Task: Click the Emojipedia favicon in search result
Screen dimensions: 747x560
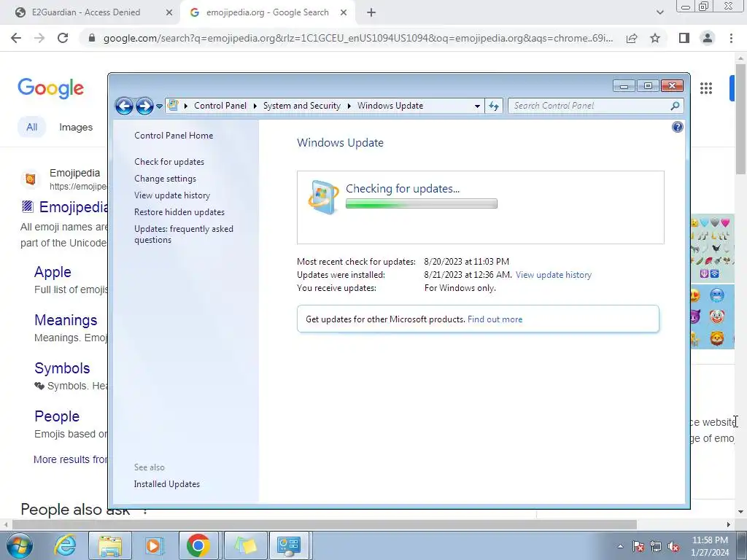Action: point(31,179)
